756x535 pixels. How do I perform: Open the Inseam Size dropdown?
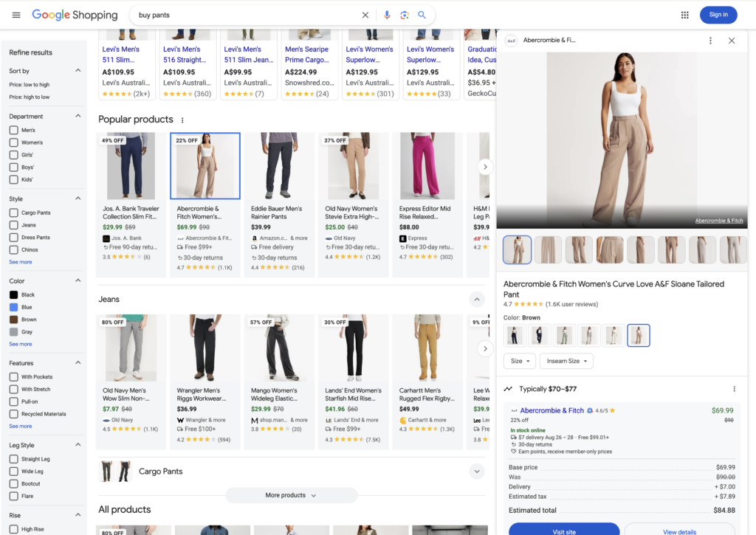pos(566,361)
